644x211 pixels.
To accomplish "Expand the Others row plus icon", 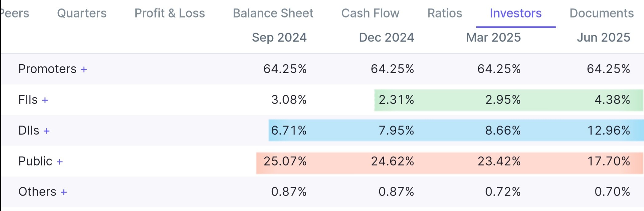I will click(64, 192).
